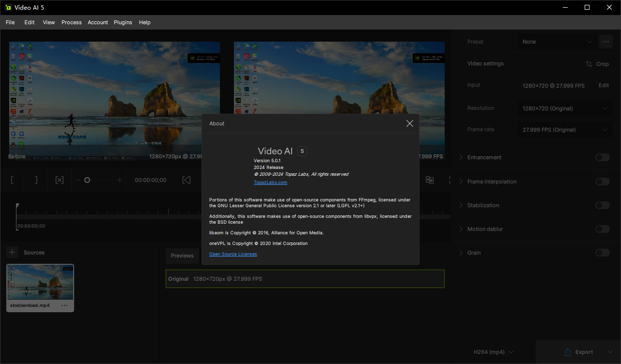Image resolution: width=621 pixels, height=364 pixels.
Task: Open the TopazLabs.com link
Action: [x=270, y=182]
